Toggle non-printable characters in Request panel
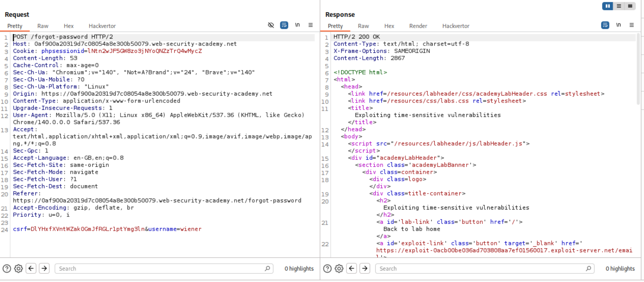Viewport: 644px width, 282px height. (x=298, y=25)
